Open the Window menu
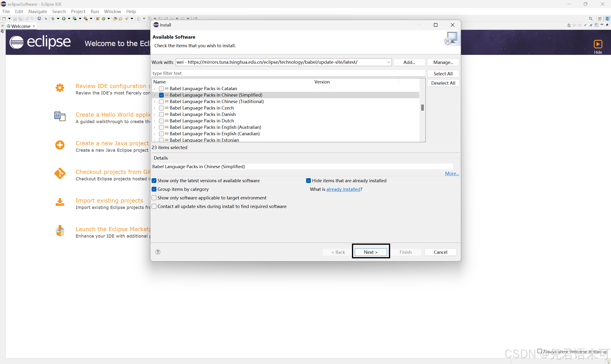Image resolution: width=611 pixels, height=364 pixels. 112,11
